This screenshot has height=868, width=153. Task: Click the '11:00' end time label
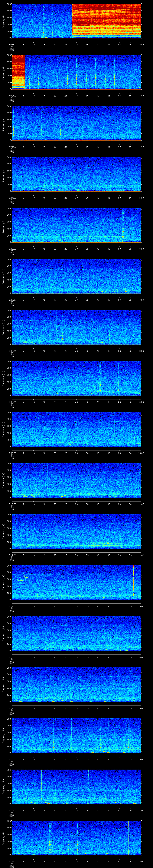click(x=141, y=504)
